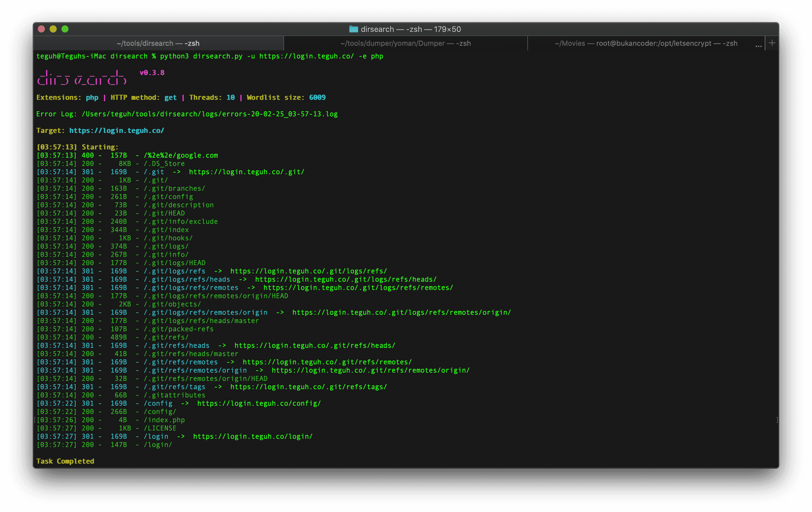Click the https://login.teguh.co/.git/refs/tags/ URL

click(x=309, y=387)
